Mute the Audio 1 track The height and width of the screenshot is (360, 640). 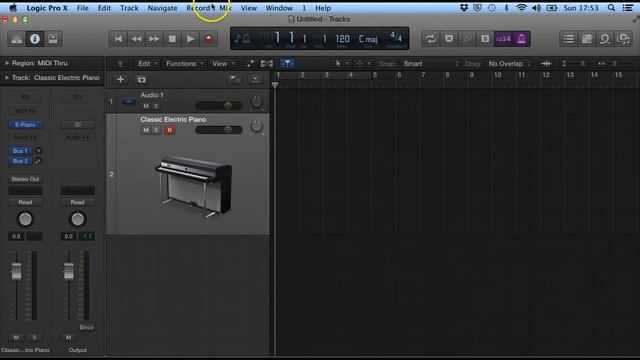pyautogui.click(x=146, y=106)
